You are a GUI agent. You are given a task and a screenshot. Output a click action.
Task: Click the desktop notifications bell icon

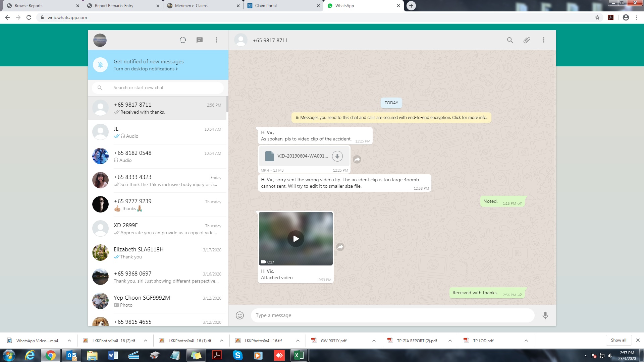(100, 65)
